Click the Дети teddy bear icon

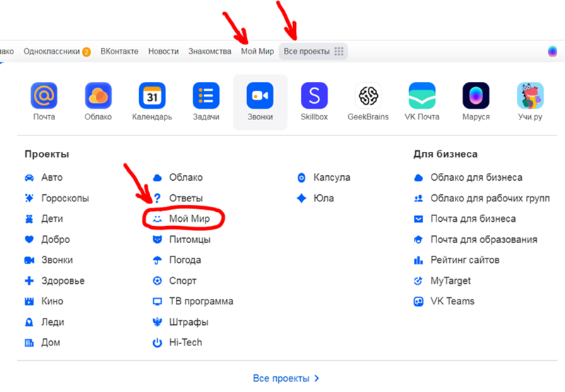[x=29, y=219]
